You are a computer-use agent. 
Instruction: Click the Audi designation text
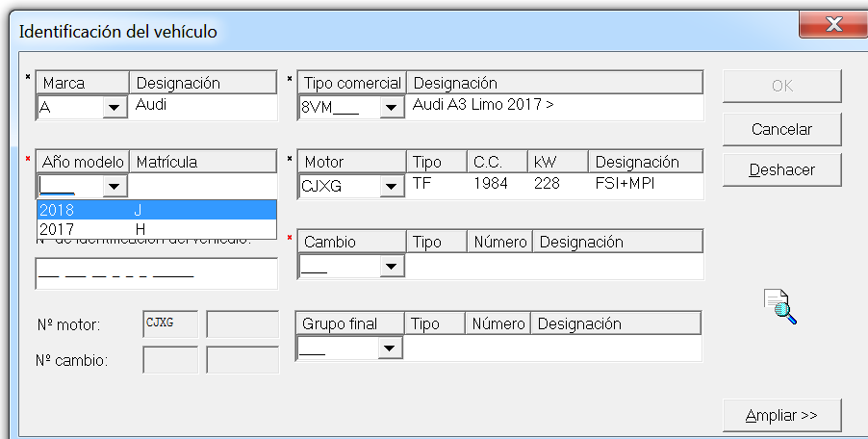151,105
